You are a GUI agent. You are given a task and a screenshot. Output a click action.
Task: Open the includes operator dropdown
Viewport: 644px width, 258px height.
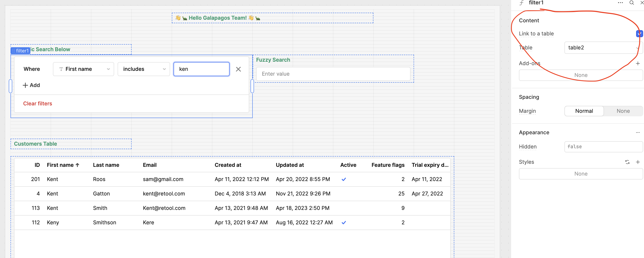pos(144,69)
